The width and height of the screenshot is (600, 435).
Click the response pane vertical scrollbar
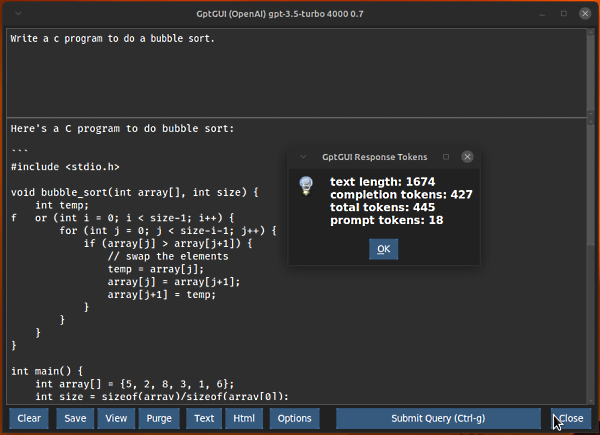(x=591, y=260)
